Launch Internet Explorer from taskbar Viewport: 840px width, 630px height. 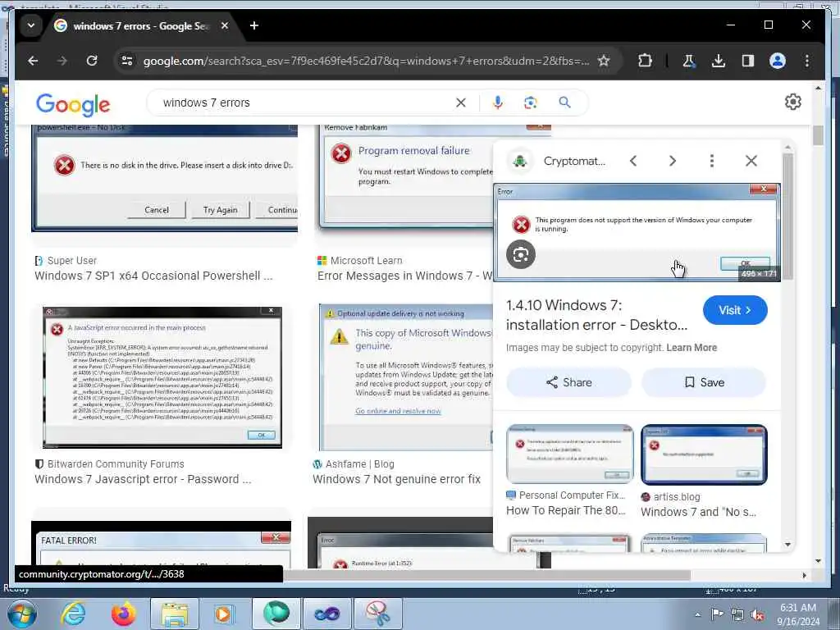[73, 614]
